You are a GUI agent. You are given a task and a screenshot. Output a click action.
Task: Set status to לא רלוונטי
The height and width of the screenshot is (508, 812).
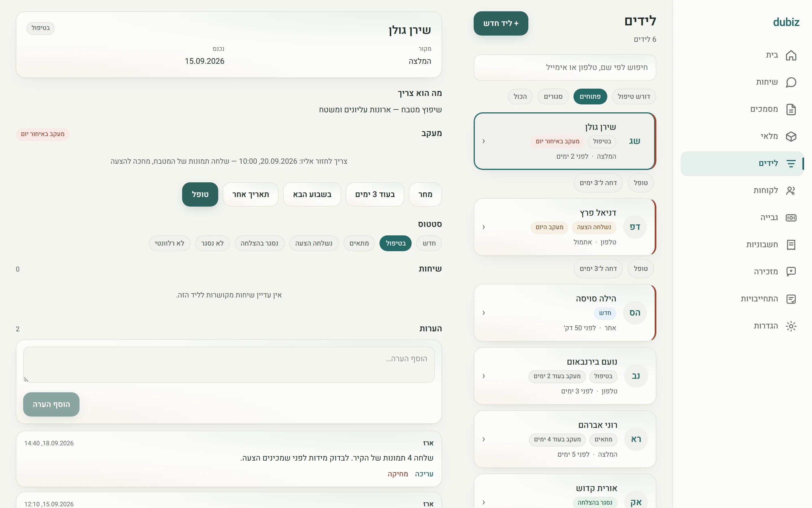point(169,243)
